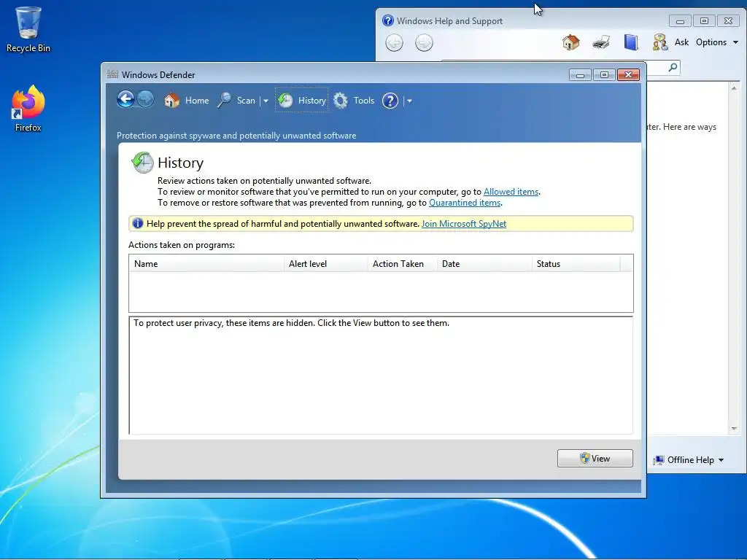Click the History clock icon in toolbar
Image resolution: width=747 pixels, height=560 pixels.
click(285, 100)
